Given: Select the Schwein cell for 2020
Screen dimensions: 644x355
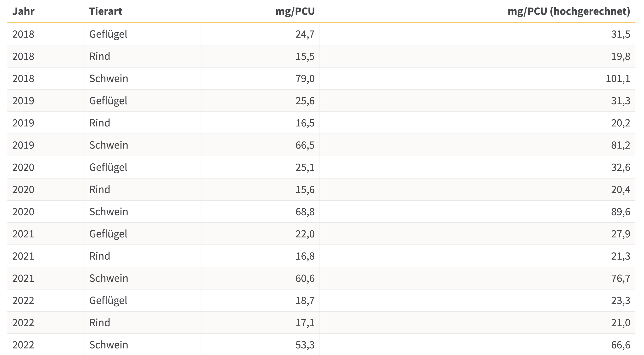Looking at the screenshot, I should (x=109, y=211).
